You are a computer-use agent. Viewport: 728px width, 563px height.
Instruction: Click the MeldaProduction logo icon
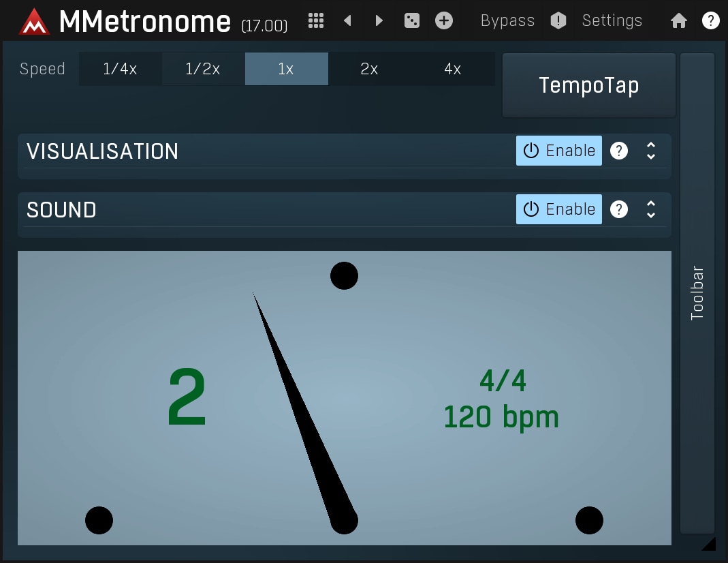pos(35,22)
